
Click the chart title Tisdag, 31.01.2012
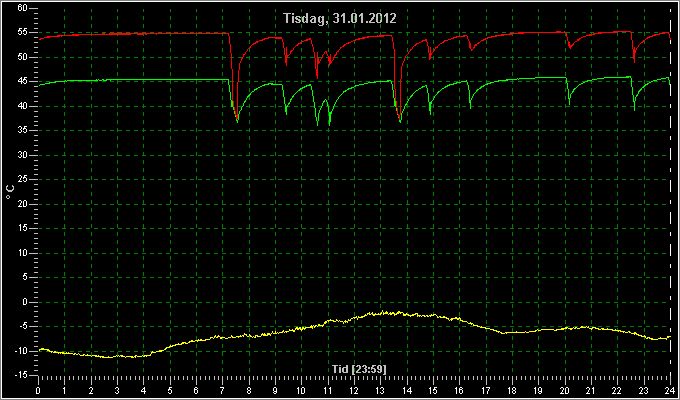click(x=340, y=19)
